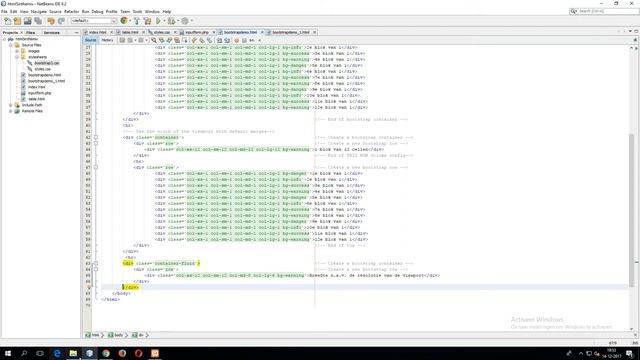Click the Undo toolbar icon
Screen dimensions: 640x360
tap(51, 21)
